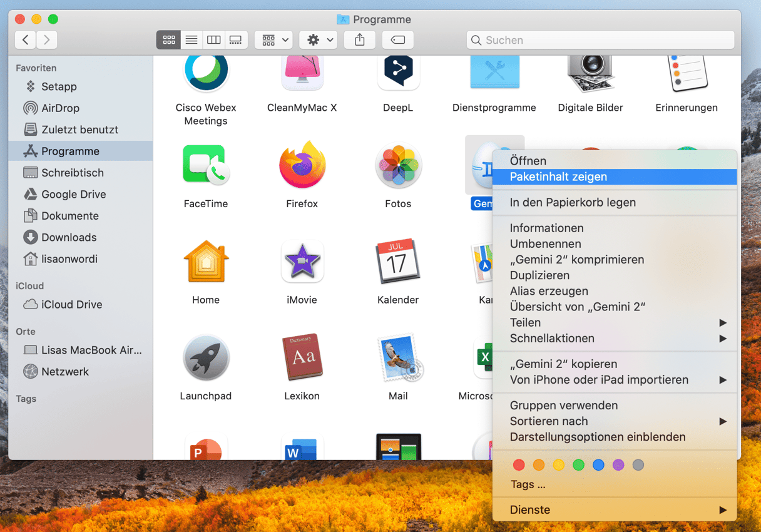Click „Gemini 2“ kopieren
This screenshot has height=532, width=761.
pyautogui.click(x=615, y=364)
